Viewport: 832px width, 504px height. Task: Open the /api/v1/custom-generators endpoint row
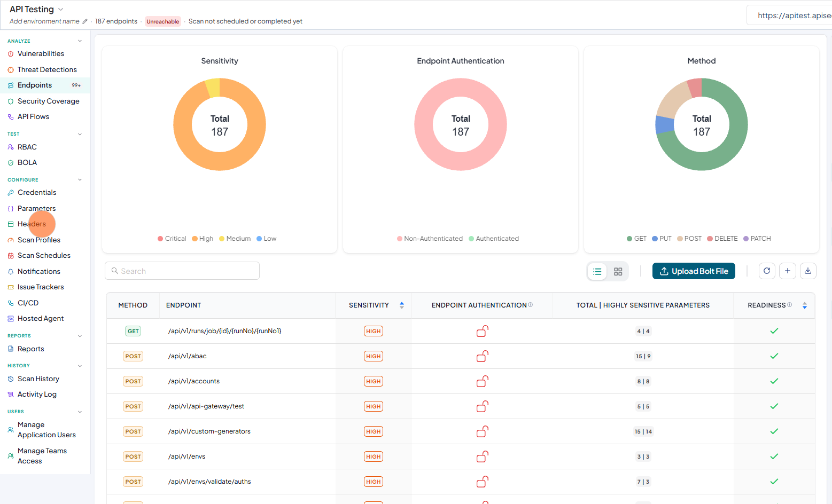[461, 431]
